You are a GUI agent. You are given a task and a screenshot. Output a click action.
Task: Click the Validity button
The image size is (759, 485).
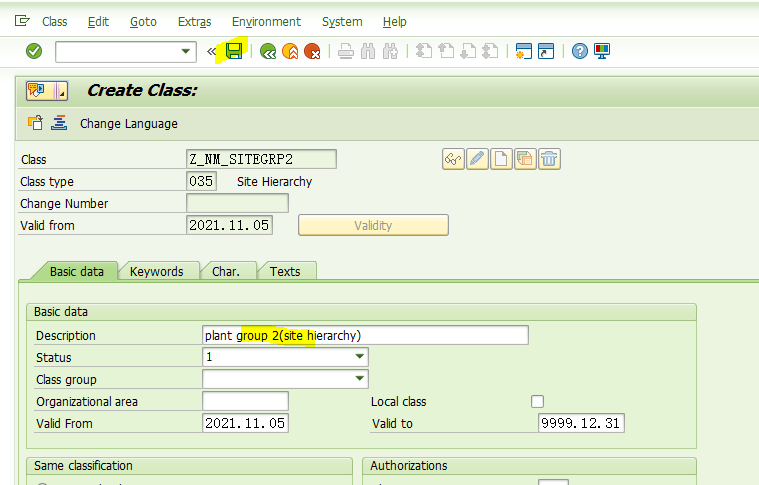(373, 225)
